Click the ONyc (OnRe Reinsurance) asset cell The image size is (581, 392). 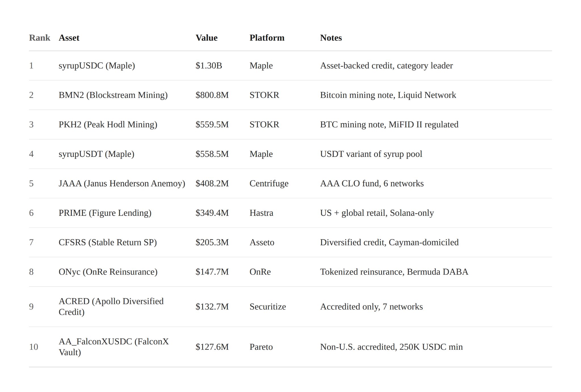(108, 272)
